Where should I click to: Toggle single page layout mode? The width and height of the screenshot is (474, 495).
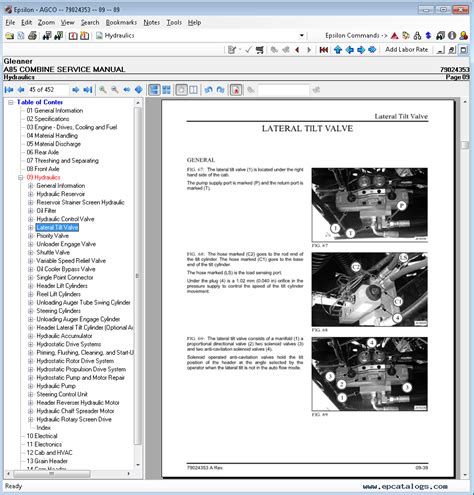[181, 90]
